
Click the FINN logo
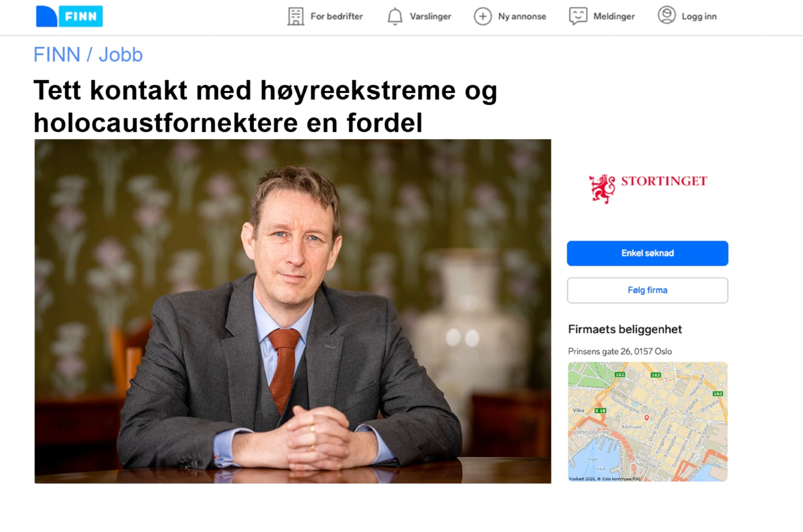tap(69, 16)
